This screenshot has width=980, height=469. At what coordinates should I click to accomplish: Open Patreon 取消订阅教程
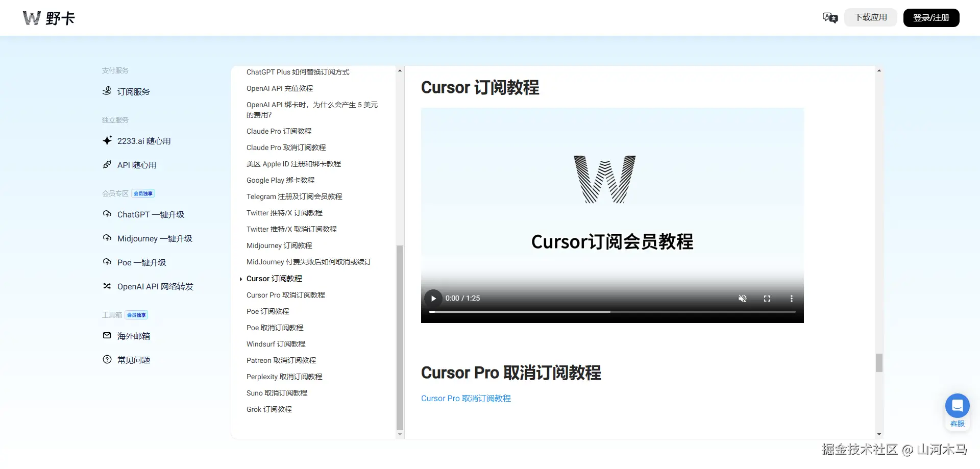point(281,360)
